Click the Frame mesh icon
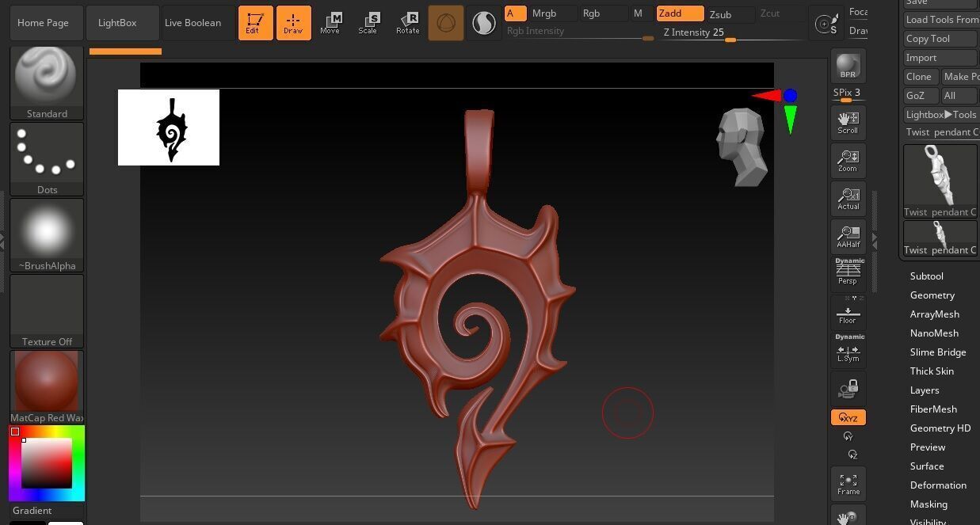The image size is (980, 525). point(848,484)
